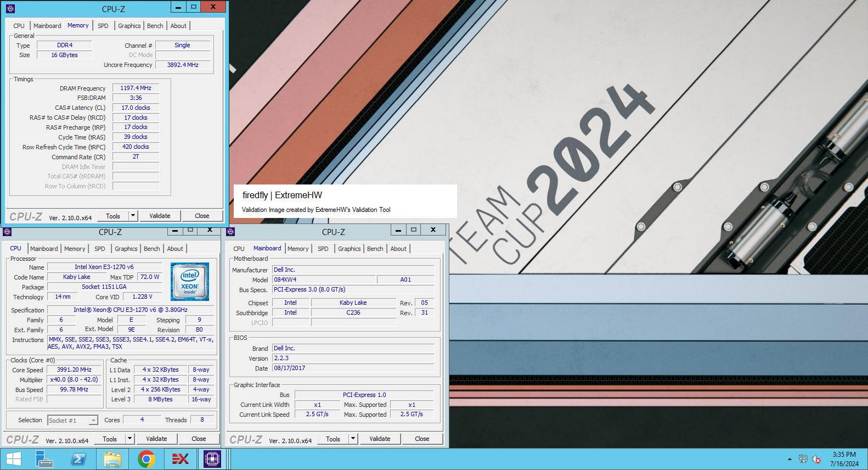Expand Tools dropdown arrow in Mainboard window
This screenshot has height=470, width=868.
point(353,439)
